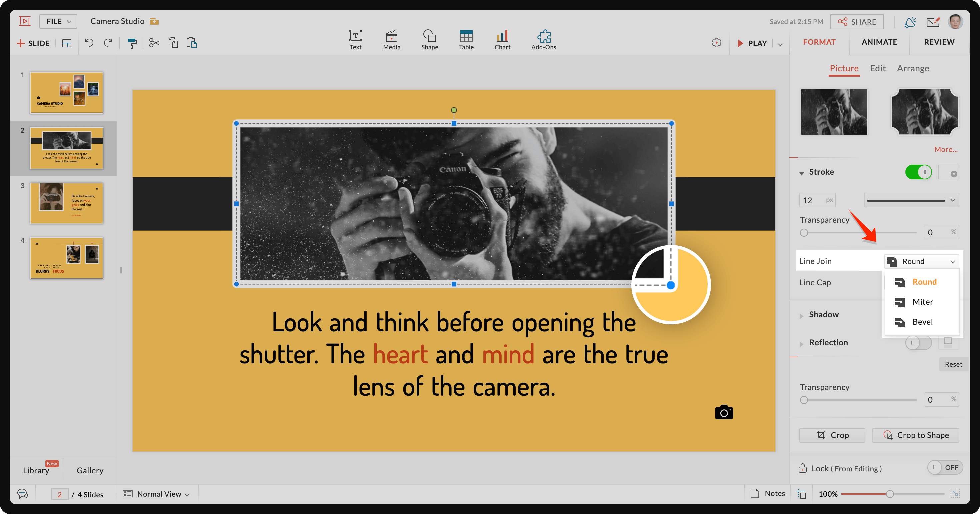980x514 pixels.
Task: Click the Crop button
Action: point(832,435)
